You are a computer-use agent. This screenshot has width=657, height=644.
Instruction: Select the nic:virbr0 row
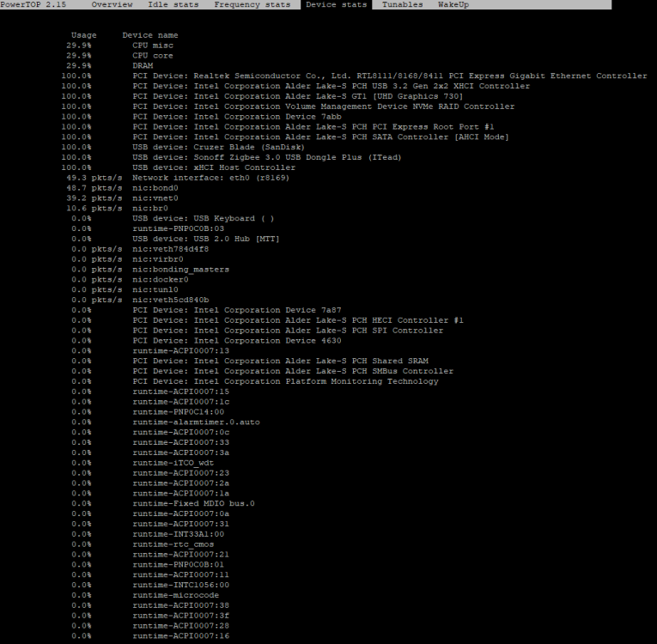point(127,259)
